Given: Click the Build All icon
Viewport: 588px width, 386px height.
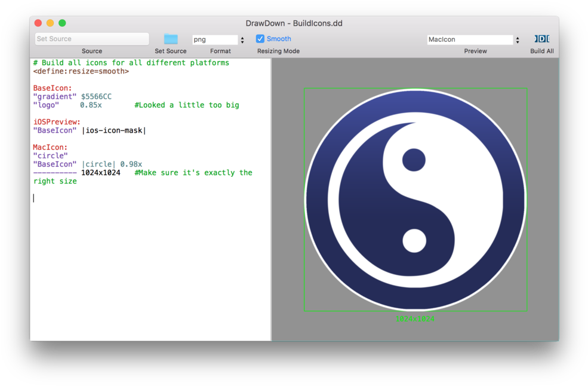Looking at the screenshot, I should pos(541,39).
